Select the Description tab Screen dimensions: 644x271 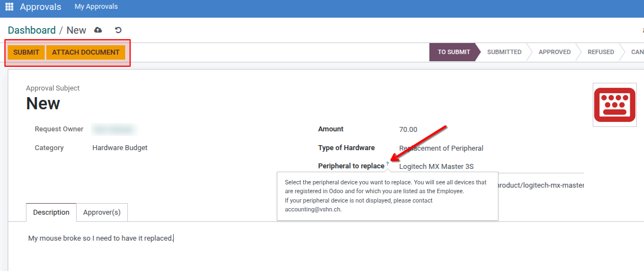(x=51, y=212)
